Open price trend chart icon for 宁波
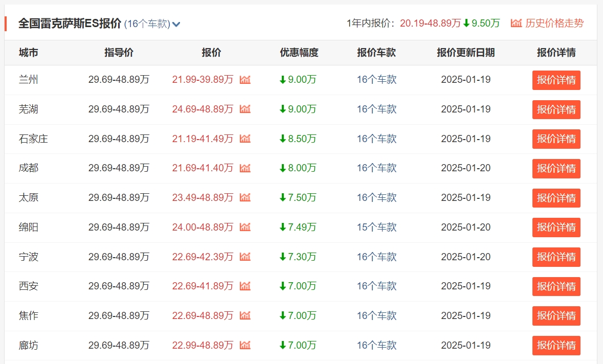 click(x=245, y=257)
